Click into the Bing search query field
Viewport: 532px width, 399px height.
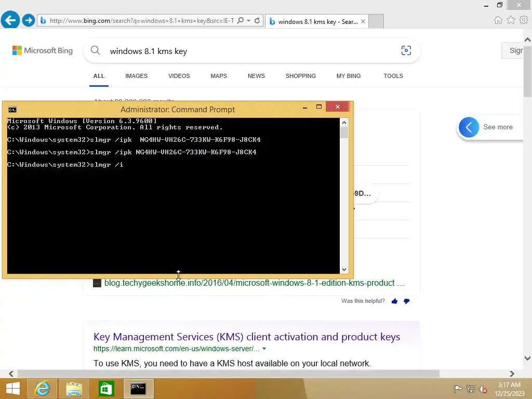click(251, 51)
